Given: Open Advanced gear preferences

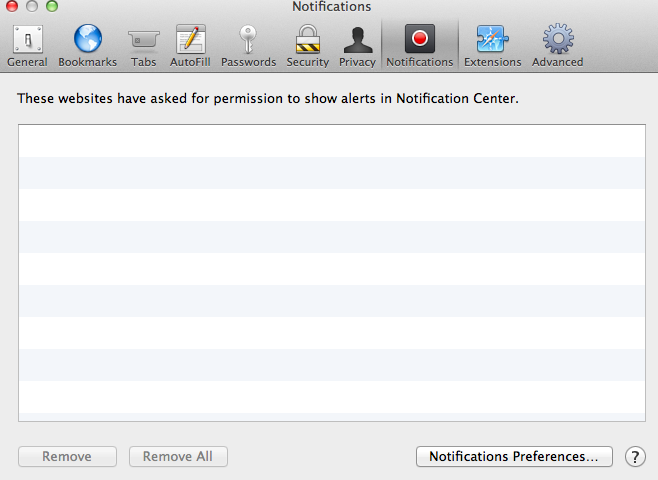Looking at the screenshot, I should coord(558,45).
